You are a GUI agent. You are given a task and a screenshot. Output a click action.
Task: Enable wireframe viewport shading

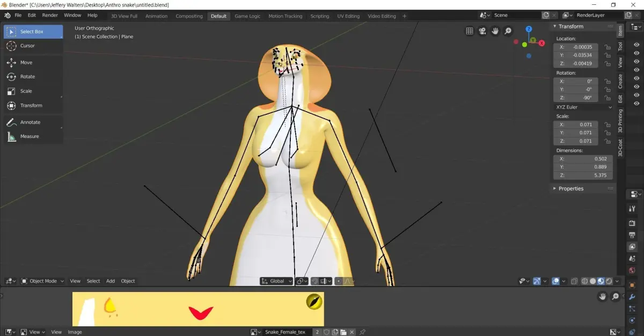[584, 281]
